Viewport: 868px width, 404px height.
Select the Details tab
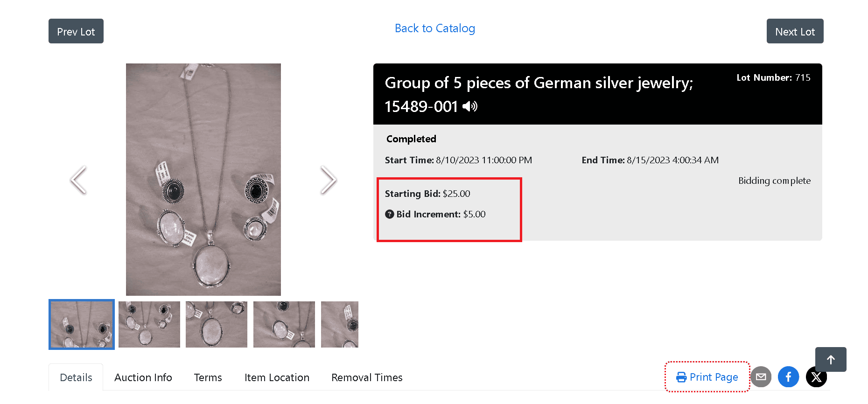point(76,377)
